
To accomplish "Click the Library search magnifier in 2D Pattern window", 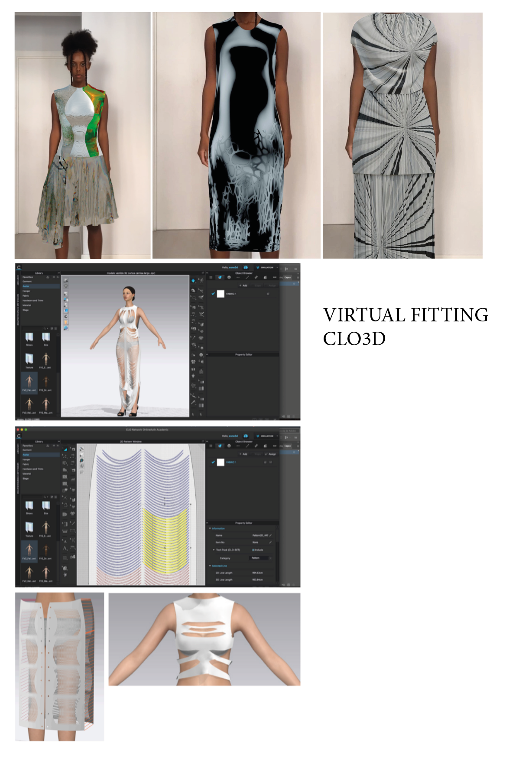I will click(45, 497).
